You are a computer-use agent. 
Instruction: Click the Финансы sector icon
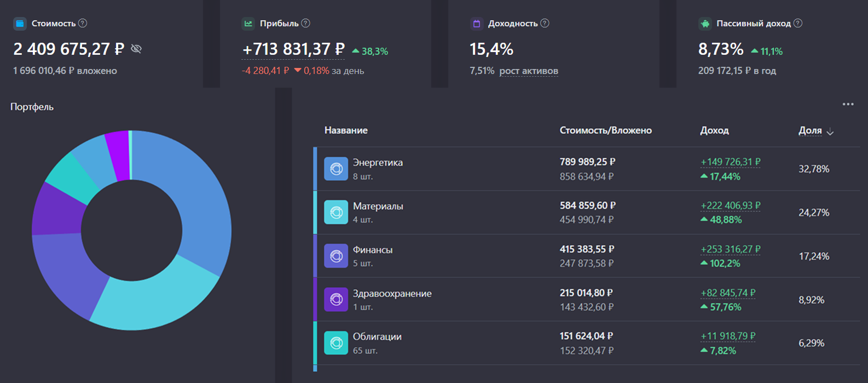click(x=336, y=256)
